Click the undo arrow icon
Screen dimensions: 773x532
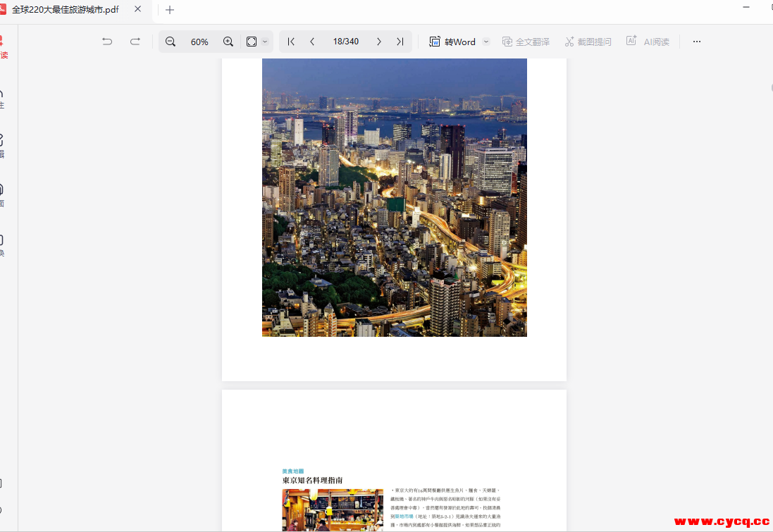point(106,42)
